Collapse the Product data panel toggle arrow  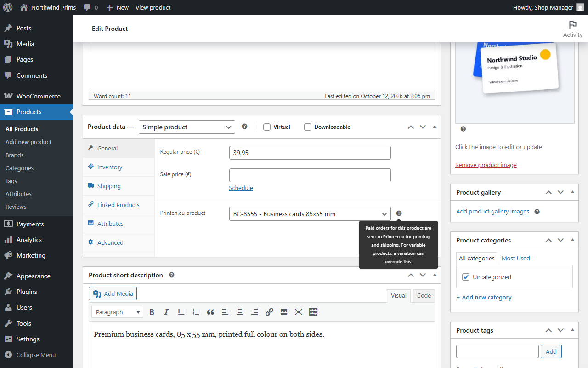[435, 127]
